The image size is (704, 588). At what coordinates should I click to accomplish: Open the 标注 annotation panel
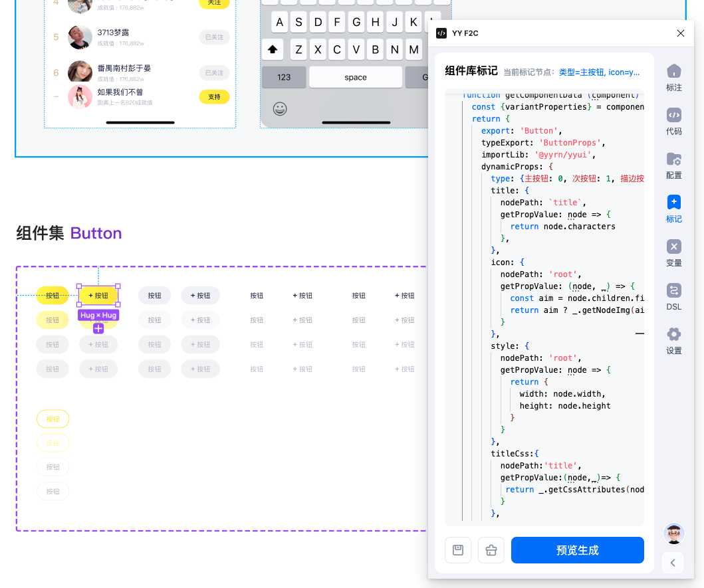pos(673,77)
